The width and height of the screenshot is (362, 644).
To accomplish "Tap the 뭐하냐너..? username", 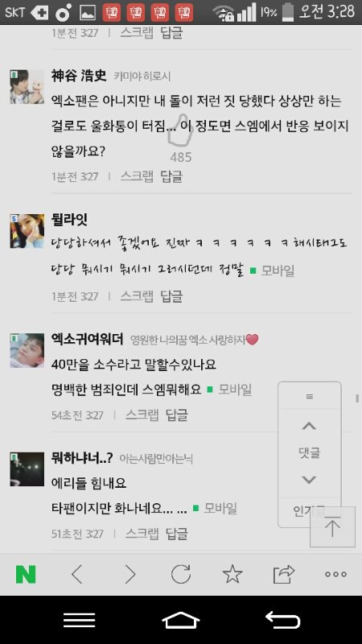I will [x=82, y=457].
